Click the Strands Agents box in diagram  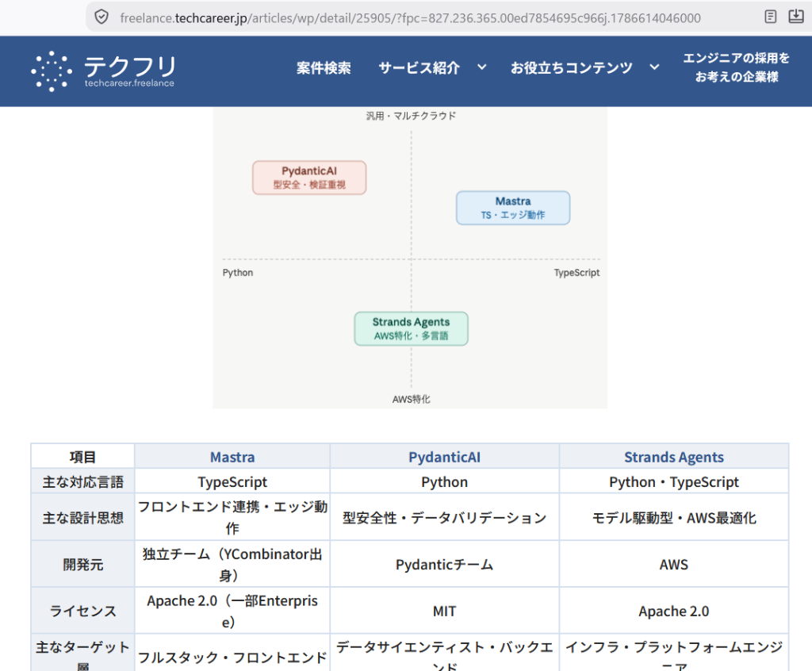pyautogui.click(x=412, y=328)
